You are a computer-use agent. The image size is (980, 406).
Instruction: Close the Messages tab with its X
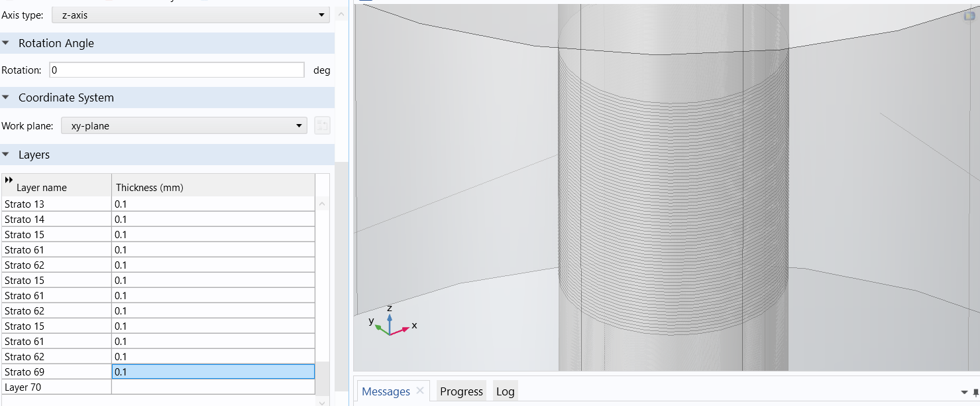pos(419,391)
